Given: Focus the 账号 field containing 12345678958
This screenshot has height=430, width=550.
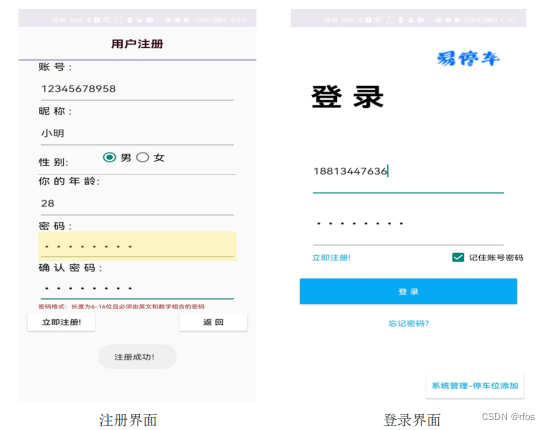Looking at the screenshot, I should click(137, 89).
